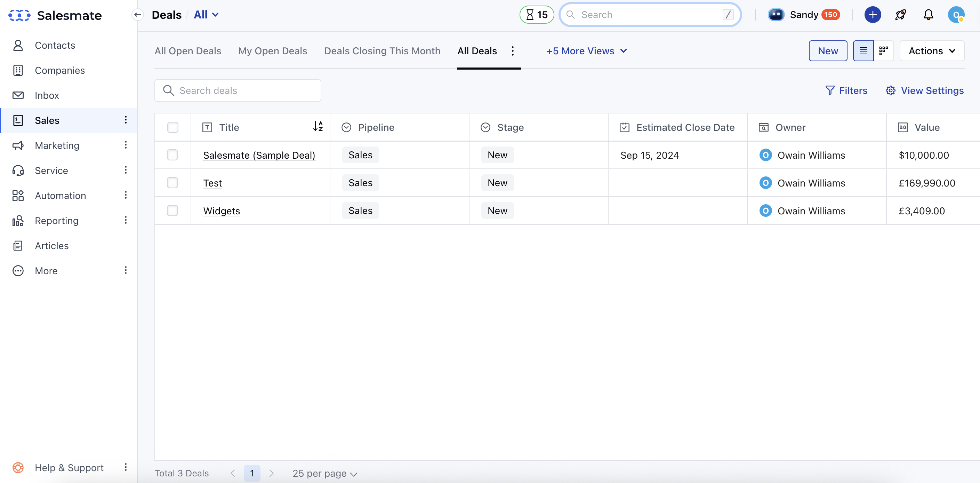Image resolution: width=980 pixels, height=483 pixels.
Task: Check the checkbox for the Widgets deal
Action: point(173,211)
